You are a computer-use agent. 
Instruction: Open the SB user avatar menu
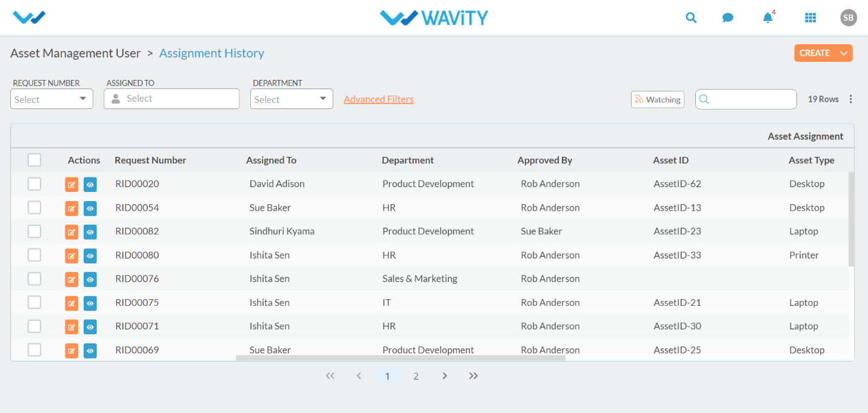(x=849, y=18)
